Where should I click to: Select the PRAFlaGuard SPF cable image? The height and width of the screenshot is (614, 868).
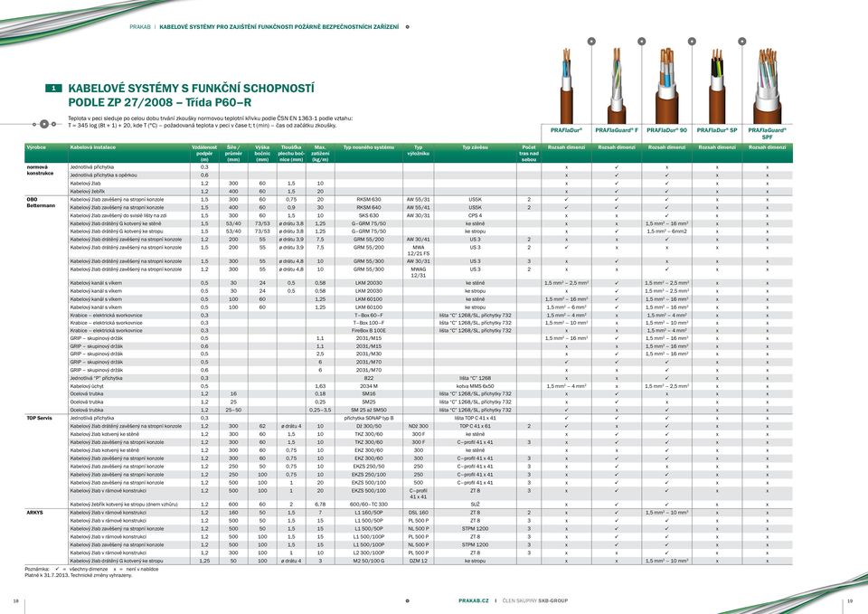(768, 87)
